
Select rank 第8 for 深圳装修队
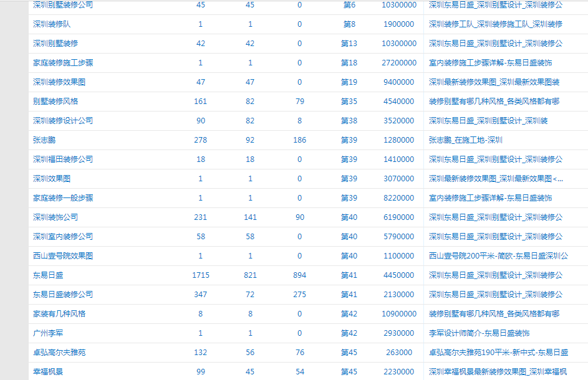[349, 24]
